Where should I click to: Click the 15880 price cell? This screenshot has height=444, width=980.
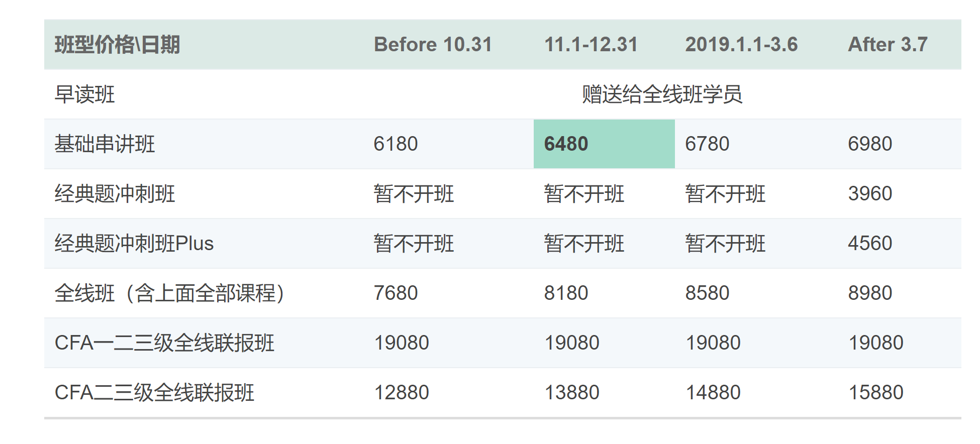point(875,393)
